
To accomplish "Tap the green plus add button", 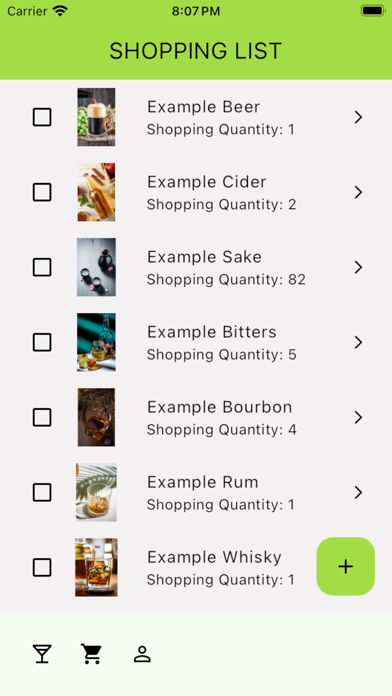I will tap(345, 566).
